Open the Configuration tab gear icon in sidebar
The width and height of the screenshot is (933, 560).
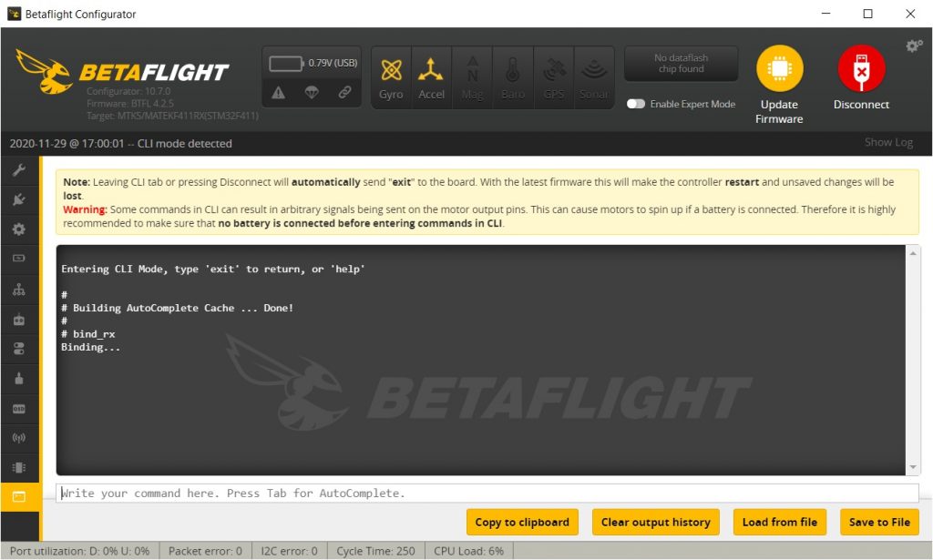click(x=19, y=229)
